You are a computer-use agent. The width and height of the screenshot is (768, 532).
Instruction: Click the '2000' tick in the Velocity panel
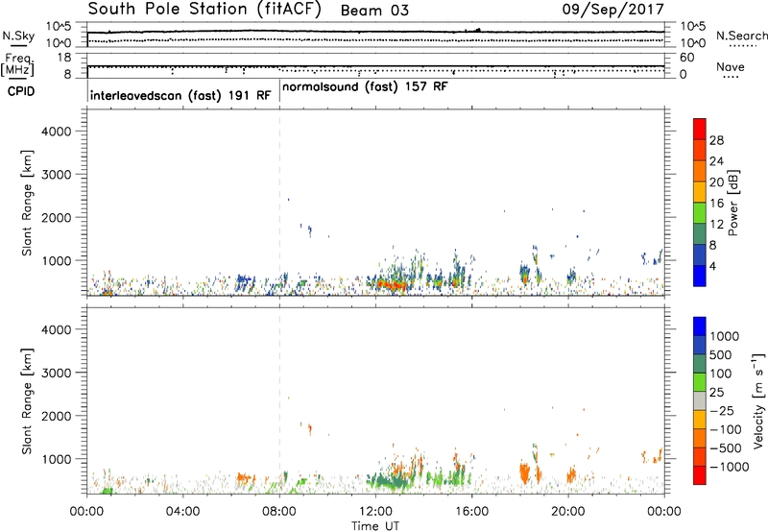pyautogui.click(x=56, y=416)
